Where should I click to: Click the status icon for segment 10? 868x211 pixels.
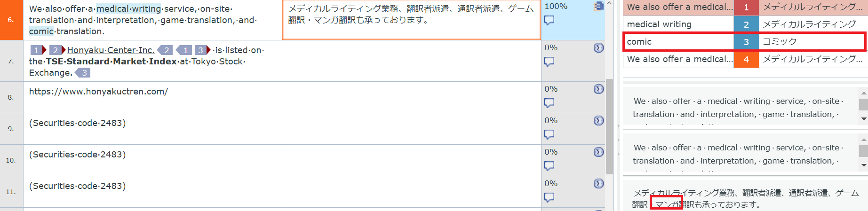click(598, 152)
